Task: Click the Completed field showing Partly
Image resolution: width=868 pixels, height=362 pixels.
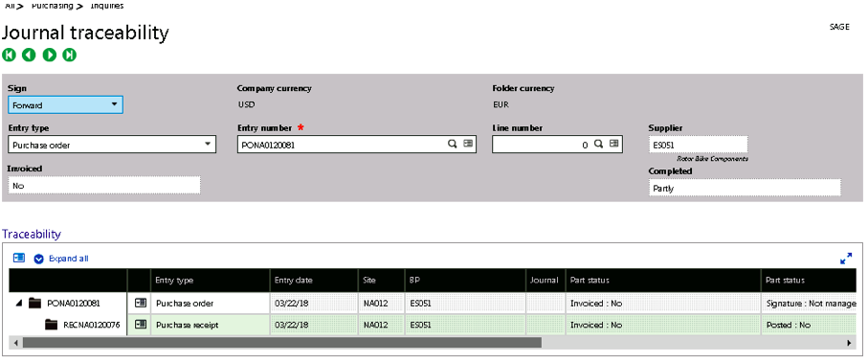Action: click(745, 188)
